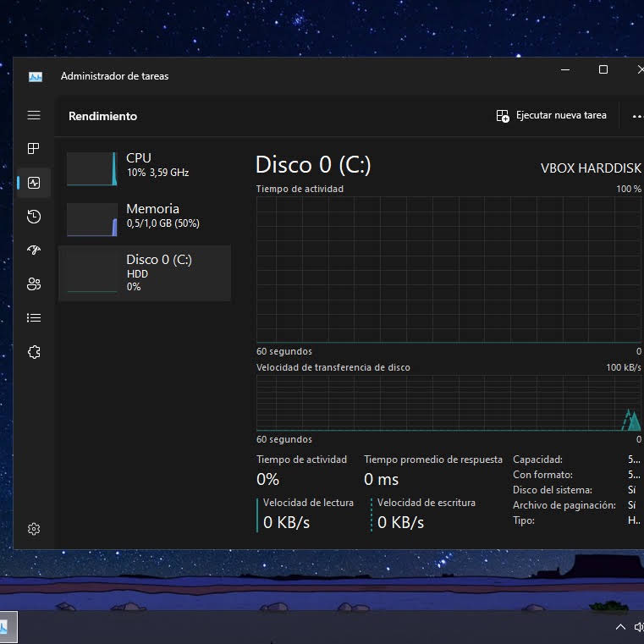Open the Startup apps page icon
644x644 pixels.
tap(34, 250)
